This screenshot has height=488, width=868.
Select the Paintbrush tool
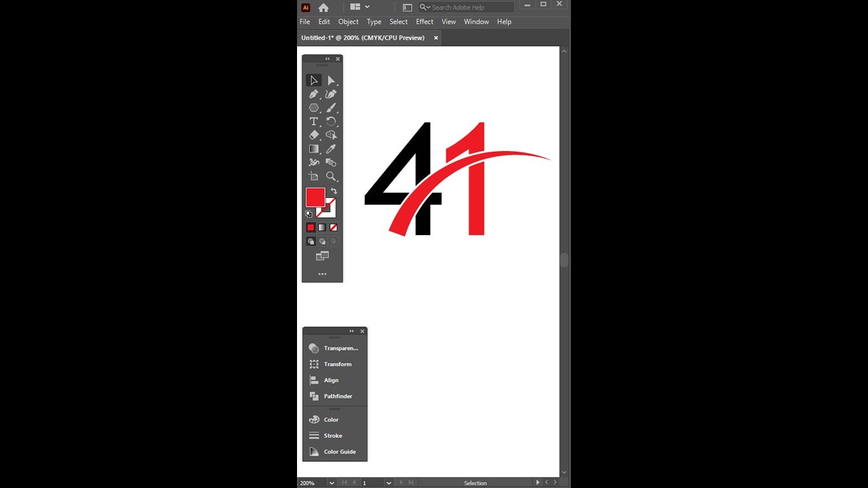[331, 108]
